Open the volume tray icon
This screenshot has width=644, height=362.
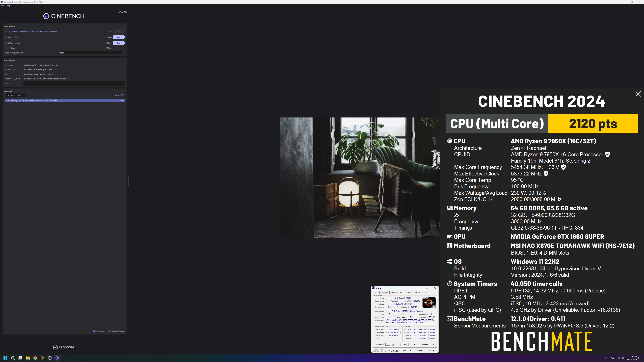tap(623, 358)
